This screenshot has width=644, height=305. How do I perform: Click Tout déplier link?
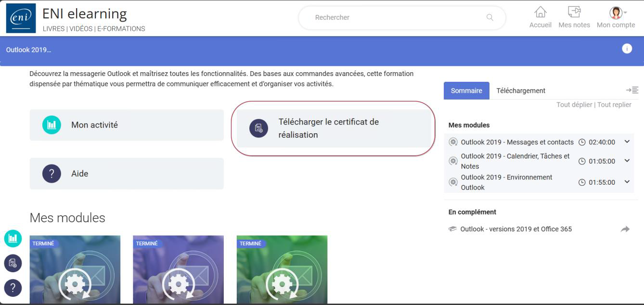coord(574,104)
